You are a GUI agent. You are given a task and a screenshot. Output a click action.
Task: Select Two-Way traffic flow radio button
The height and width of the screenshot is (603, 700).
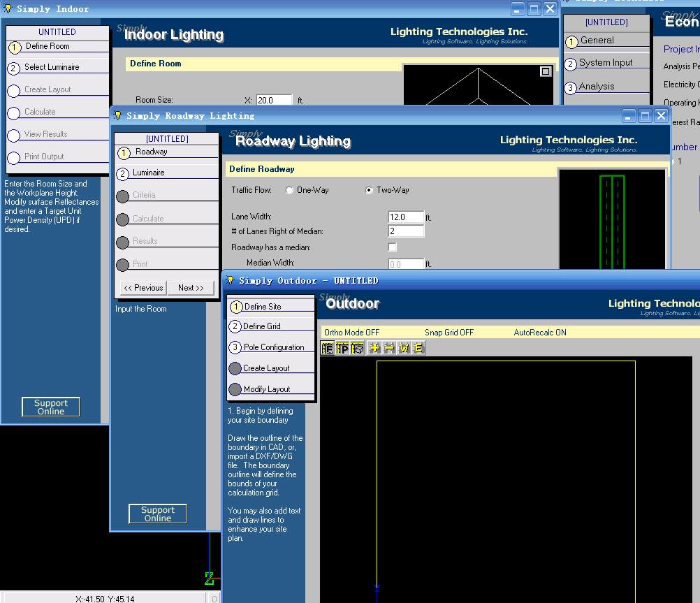click(369, 190)
